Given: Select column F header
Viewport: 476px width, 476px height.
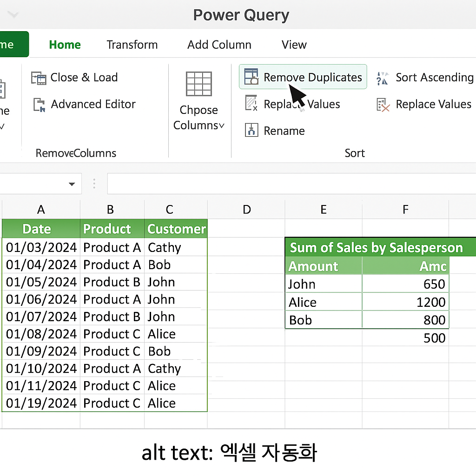Looking at the screenshot, I should [405, 210].
